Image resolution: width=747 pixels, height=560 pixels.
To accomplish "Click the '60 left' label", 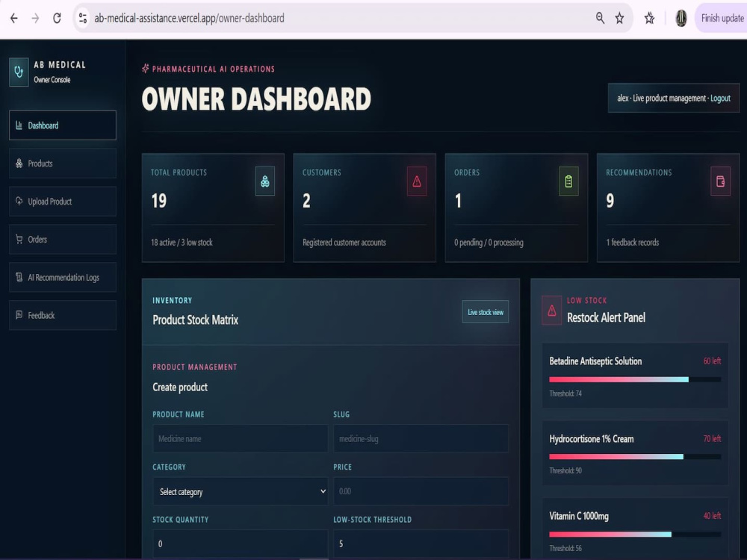I will coord(712,361).
